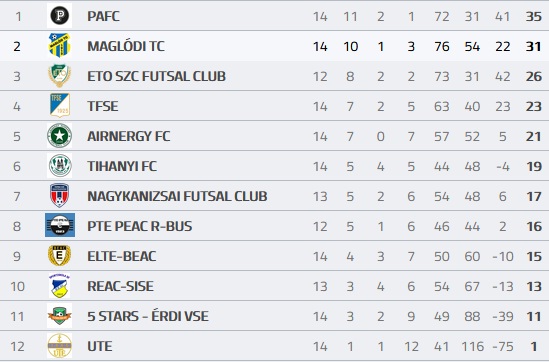Viewport: 549px width, 362px height.
Task: Open the ETO SZC FUTSAL CLUB link
Action: (156, 76)
